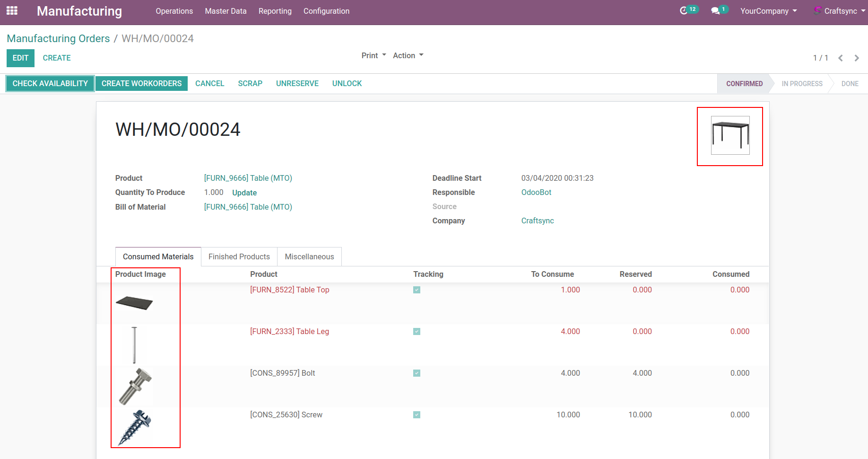The height and width of the screenshot is (459, 868).
Task: Toggle tracking checkbox for Screw row
Action: point(417,415)
